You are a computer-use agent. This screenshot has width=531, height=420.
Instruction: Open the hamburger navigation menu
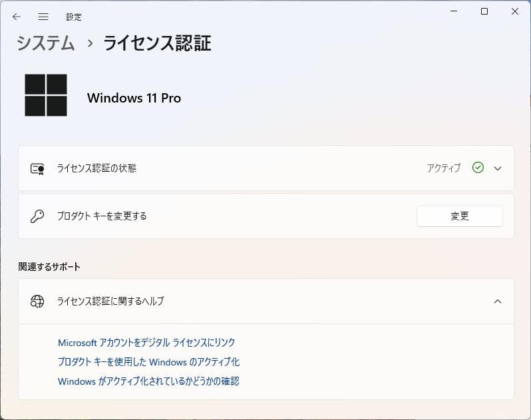point(43,17)
